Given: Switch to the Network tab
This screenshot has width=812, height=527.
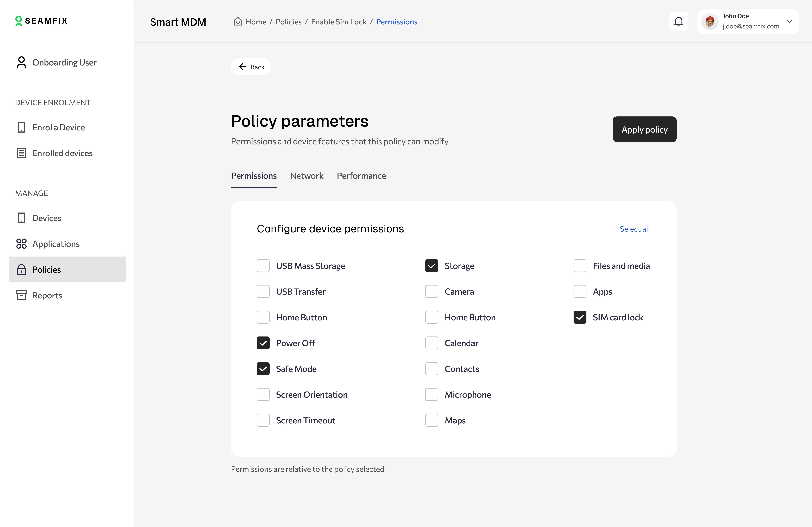Looking at the screenshot, I should (306, 175).
